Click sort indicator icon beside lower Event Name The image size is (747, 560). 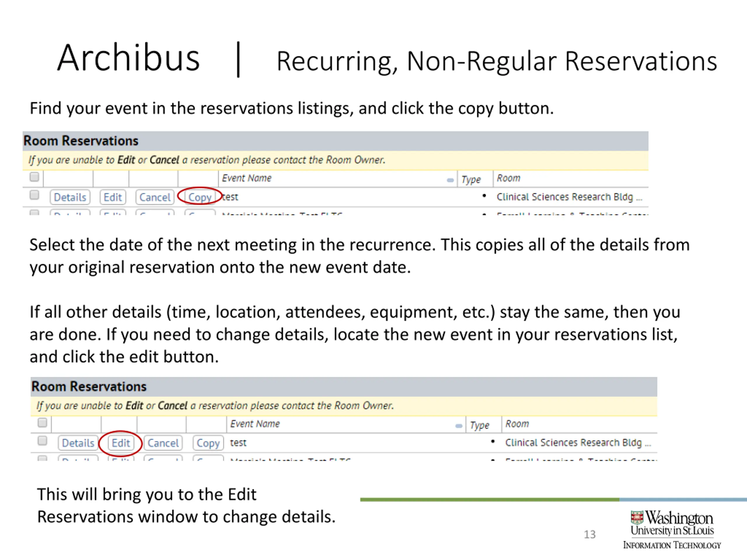[459, 426]
